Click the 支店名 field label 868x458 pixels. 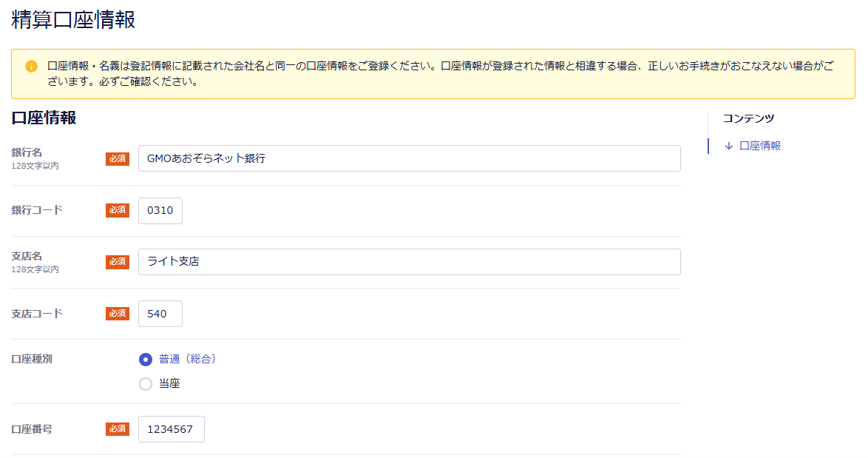click(27, 256)
